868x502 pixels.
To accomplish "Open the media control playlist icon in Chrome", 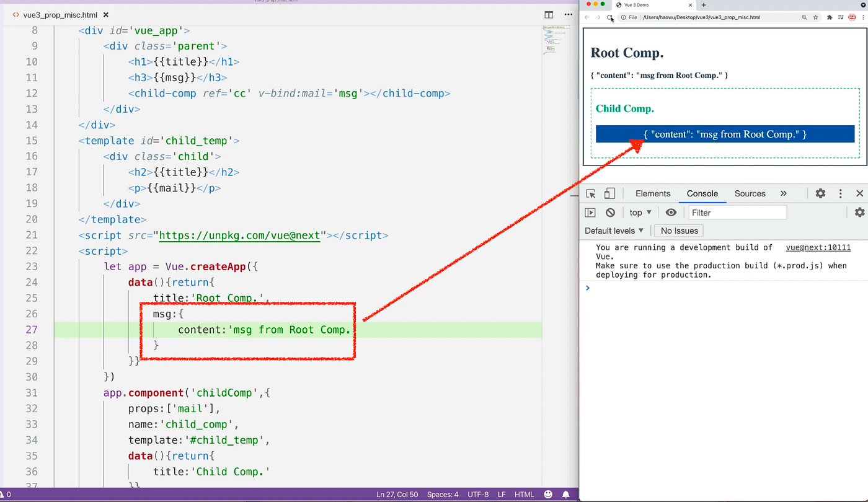I will [x=840, y=17].
